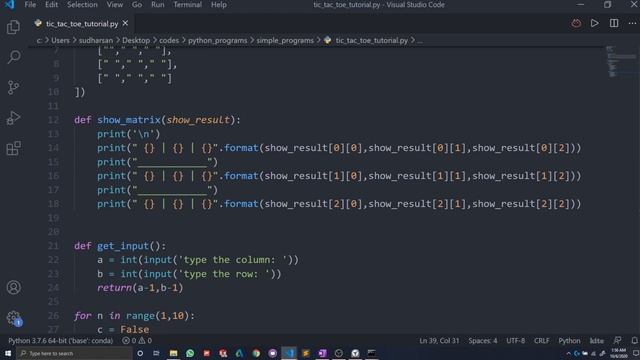640x360 pixels.
Task: Click on 'return(a-1,b-1)' line
Action: (x=140, y=288)
